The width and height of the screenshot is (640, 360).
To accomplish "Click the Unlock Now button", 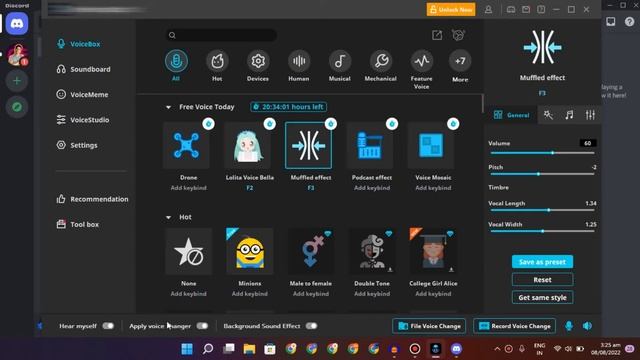I will 451,9.
